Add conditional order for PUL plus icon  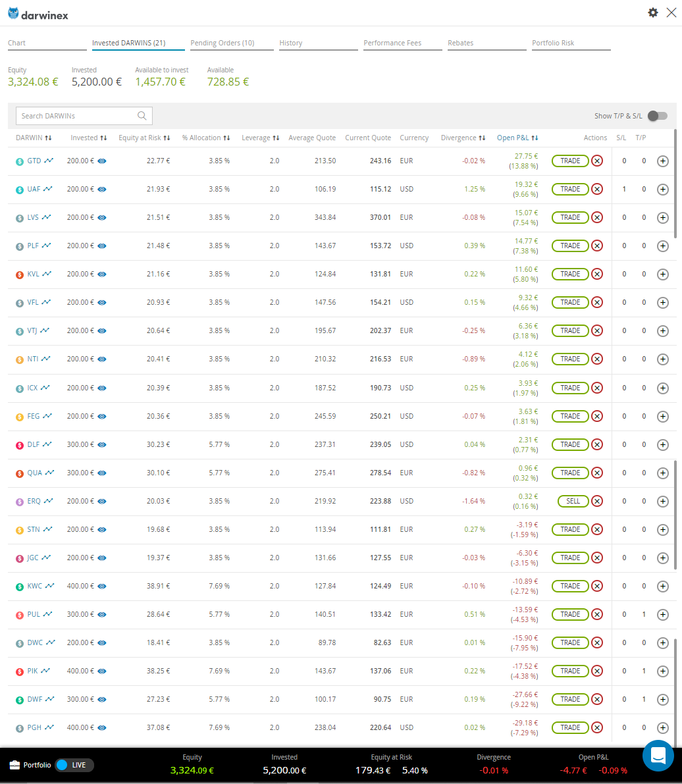tap(663, 615)
